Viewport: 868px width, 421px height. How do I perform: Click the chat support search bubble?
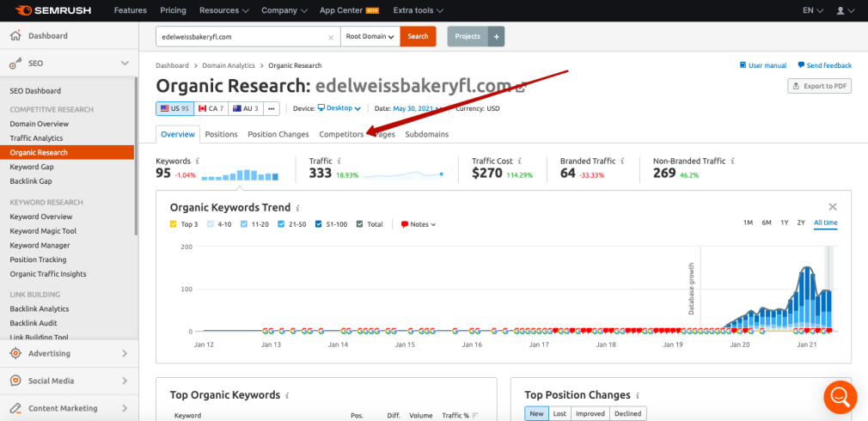coord(839,397)
